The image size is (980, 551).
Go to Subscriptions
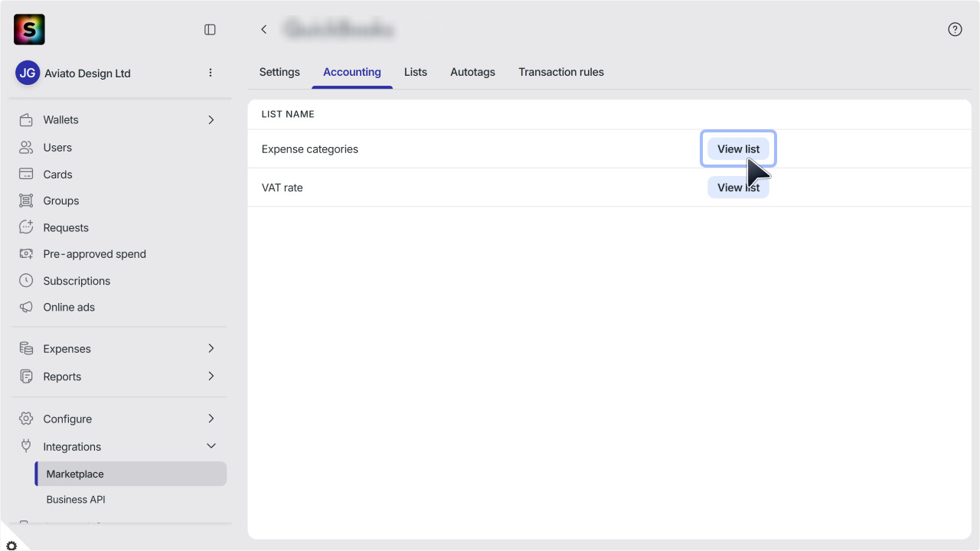pos(77,281)
